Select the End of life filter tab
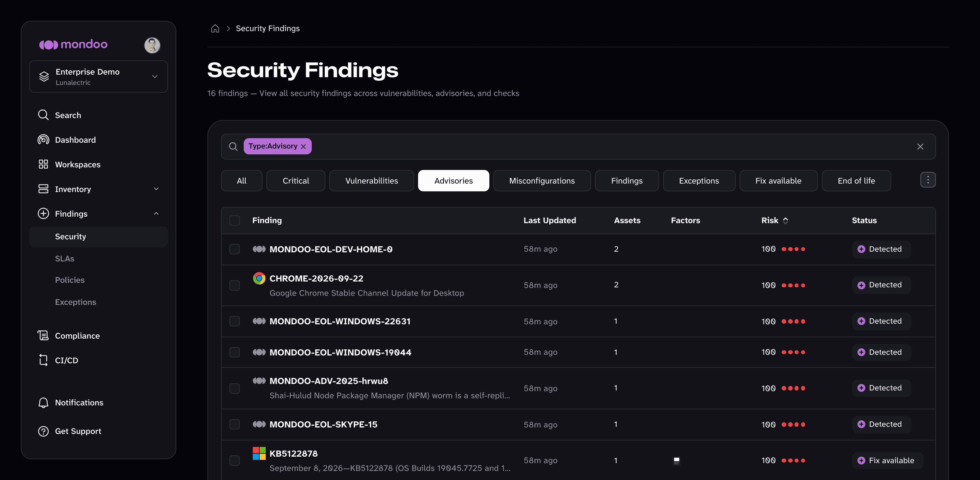980x480 pixels. [856, 181]
